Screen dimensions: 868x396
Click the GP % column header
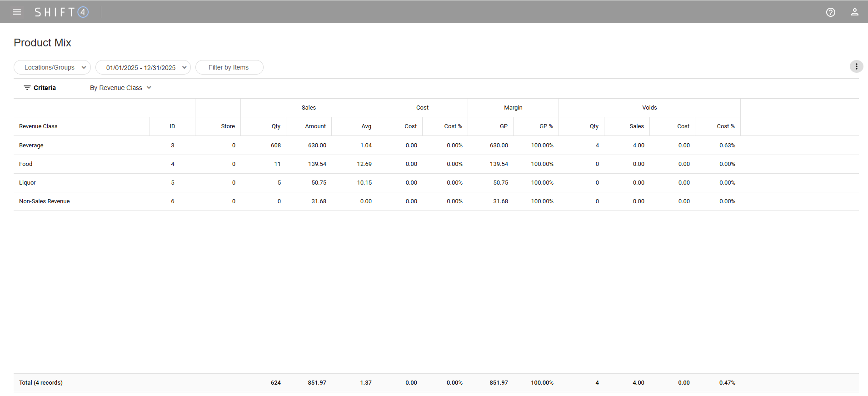[546, 126]
